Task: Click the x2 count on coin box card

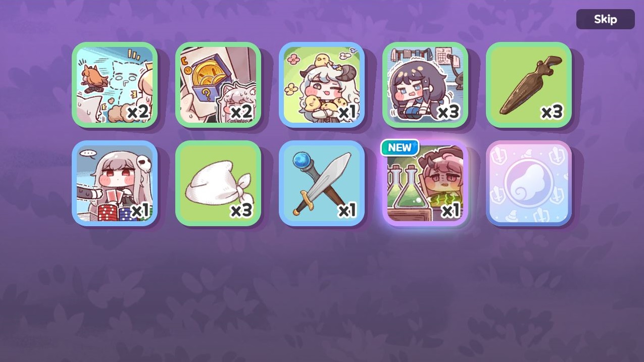Action: pyautogui.click(x=241, y=112)
